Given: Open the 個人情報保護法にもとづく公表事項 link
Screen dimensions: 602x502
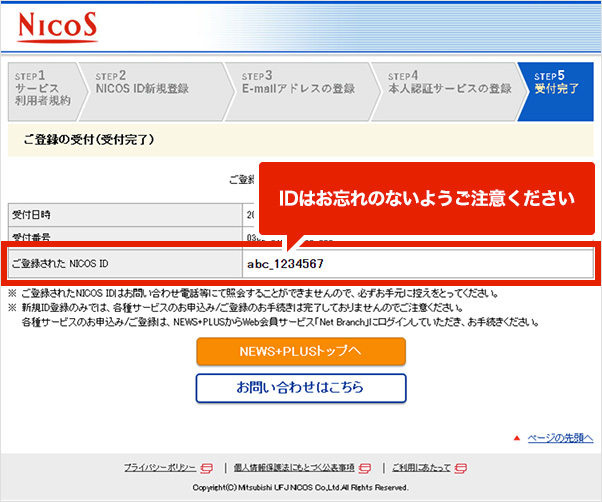Looking at the screenshot, I should pos(294,468).
